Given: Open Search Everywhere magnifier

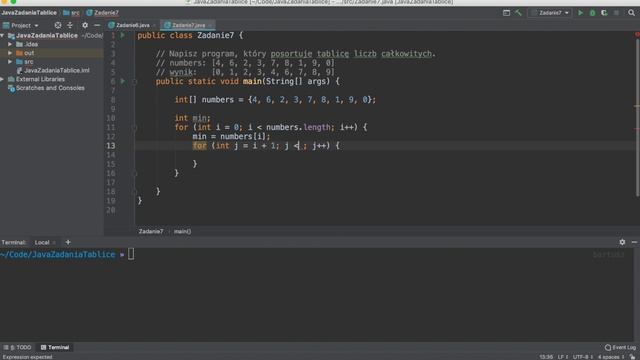Looking at the screenshot, I should [x=631, y=13].
